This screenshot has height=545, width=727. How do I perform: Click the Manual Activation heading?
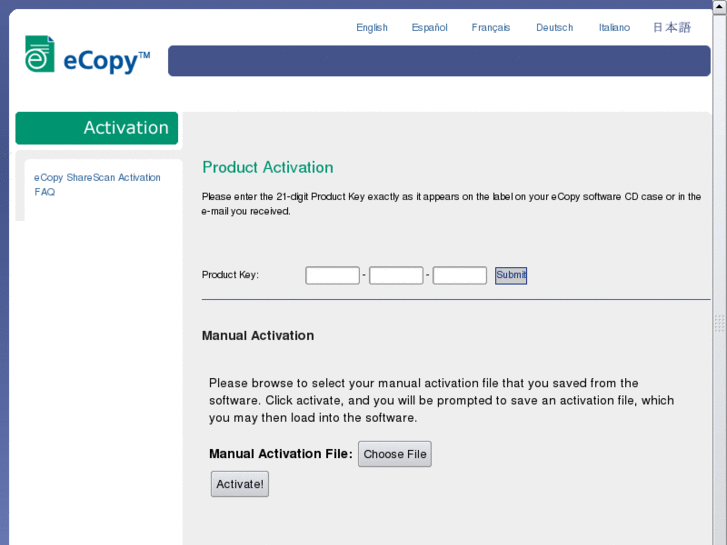(258, 336)
